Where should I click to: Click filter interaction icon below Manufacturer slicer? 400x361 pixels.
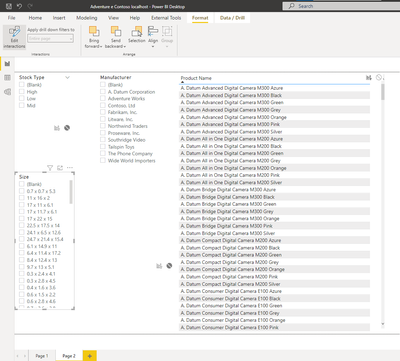point(159,266)
